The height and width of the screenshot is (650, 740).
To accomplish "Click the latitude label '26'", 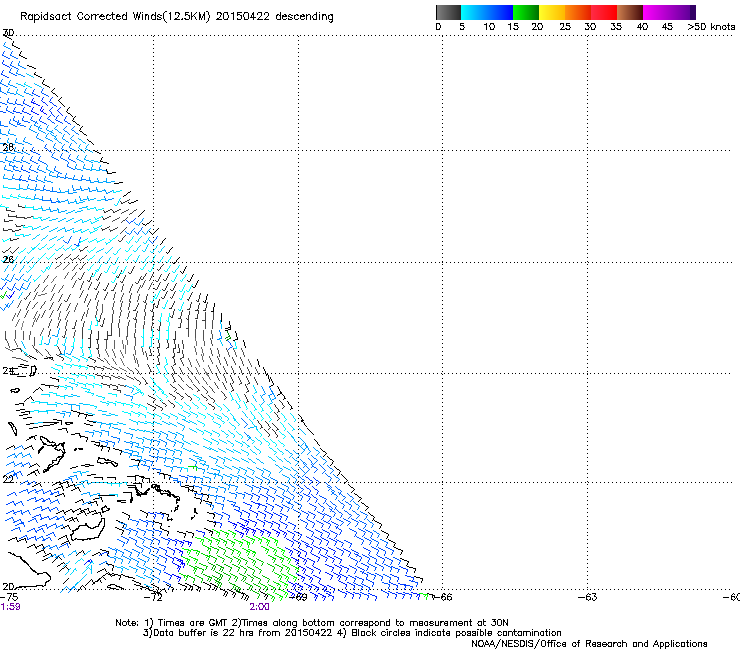I will tap(8, 260).
